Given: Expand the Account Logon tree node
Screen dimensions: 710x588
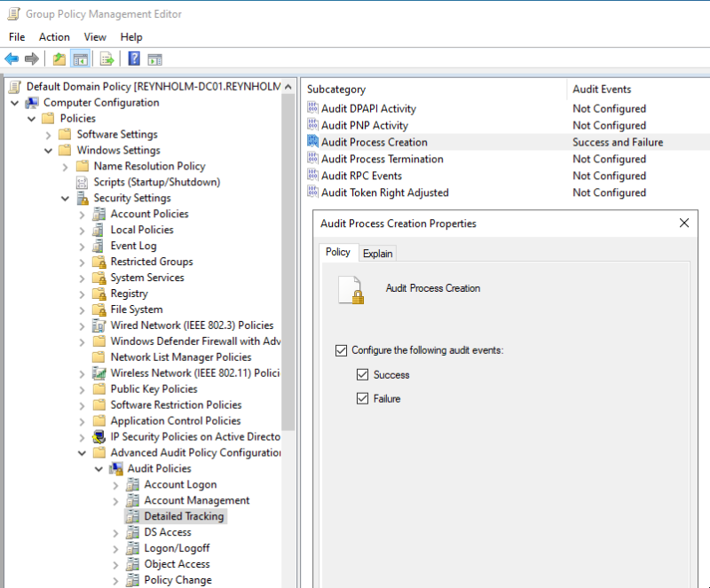Looking at the screenshot, I should [115, 485].
